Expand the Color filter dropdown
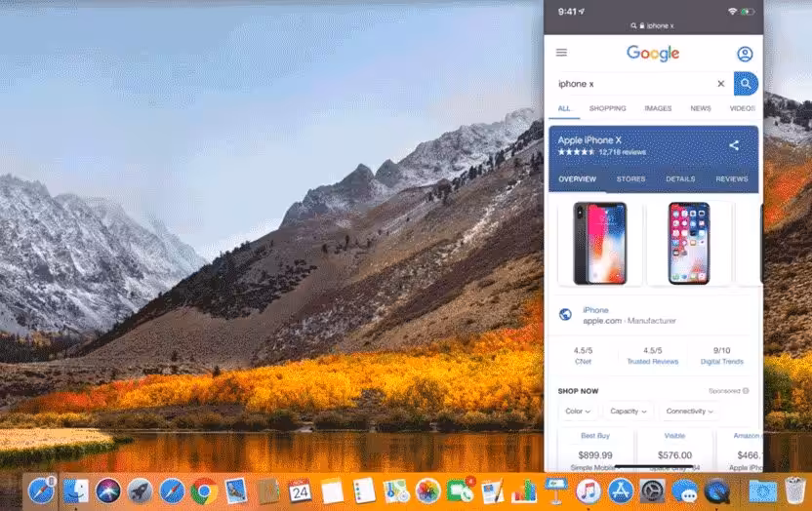Screen dimensions: 812x511 click(x=578, y=412)
